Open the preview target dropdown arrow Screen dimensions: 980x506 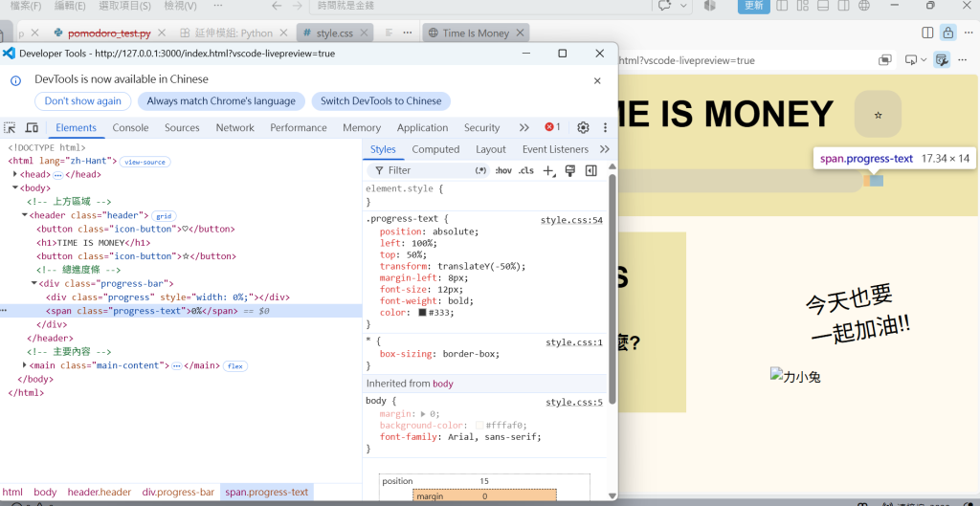pyautogui.click(x=922, y=60)
